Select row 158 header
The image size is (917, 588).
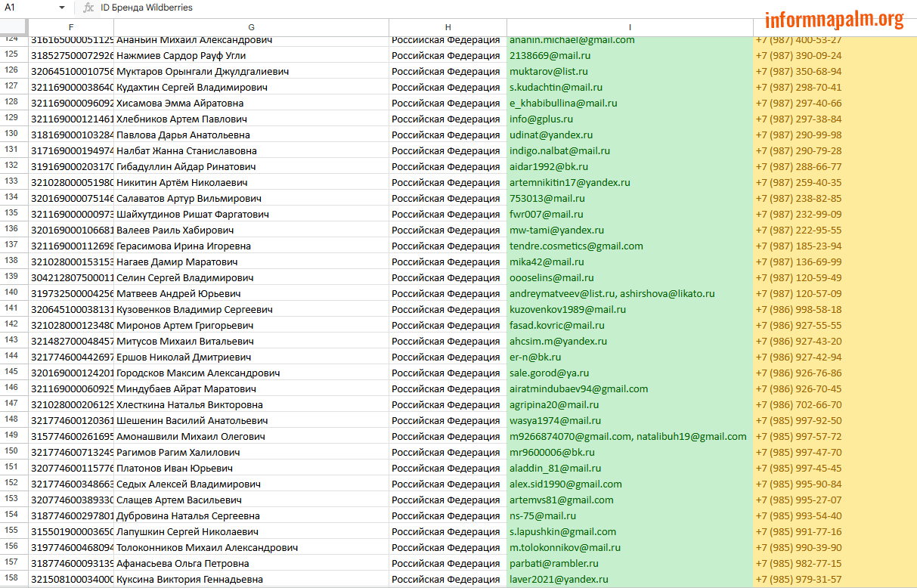click(x=14, y=579)
